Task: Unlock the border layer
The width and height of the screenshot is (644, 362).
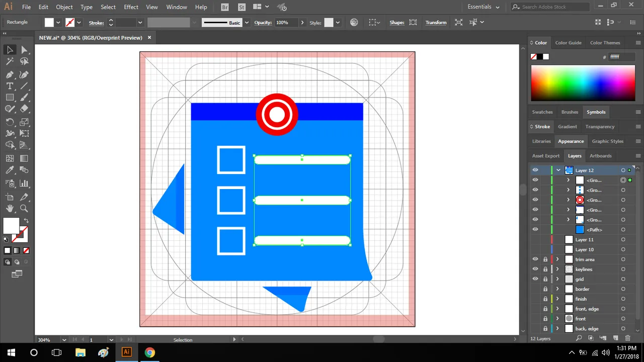Action: tap(545, 289)
